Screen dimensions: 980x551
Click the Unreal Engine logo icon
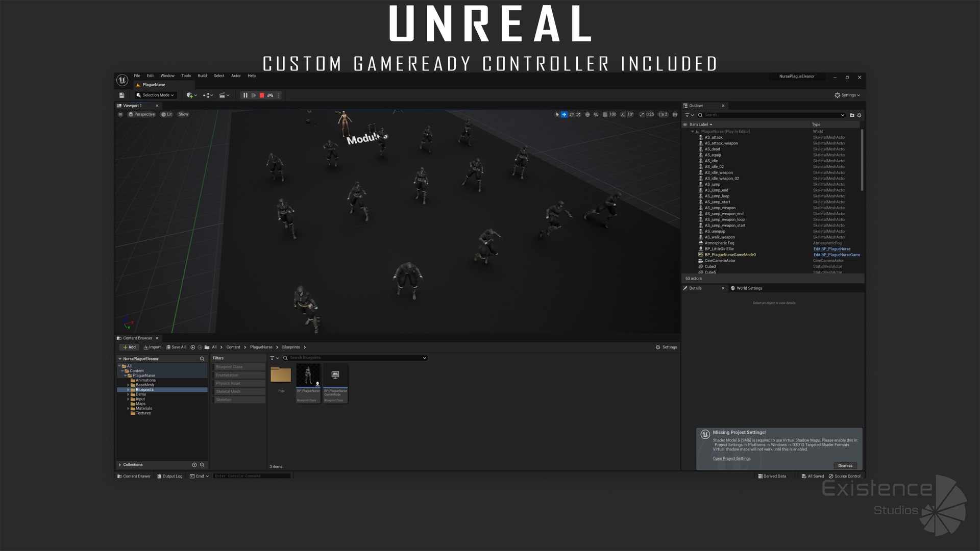coord(122,80)
